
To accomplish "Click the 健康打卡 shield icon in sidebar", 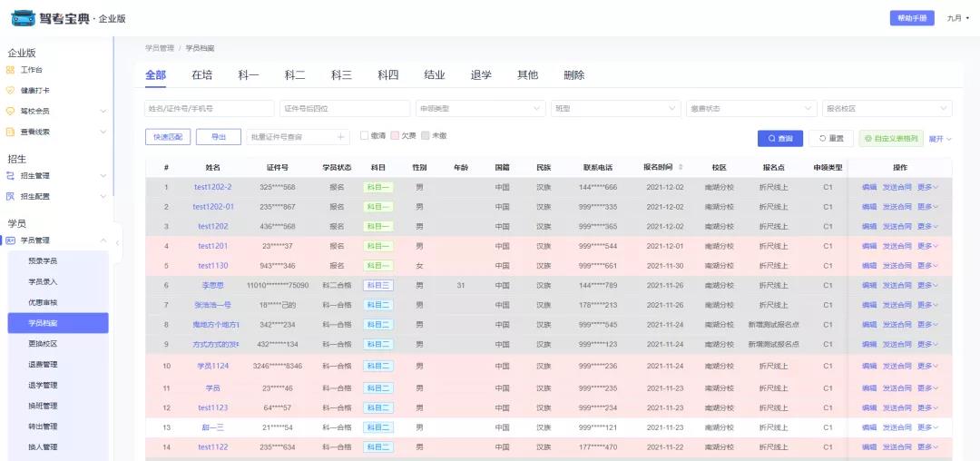I will [10, 91].
